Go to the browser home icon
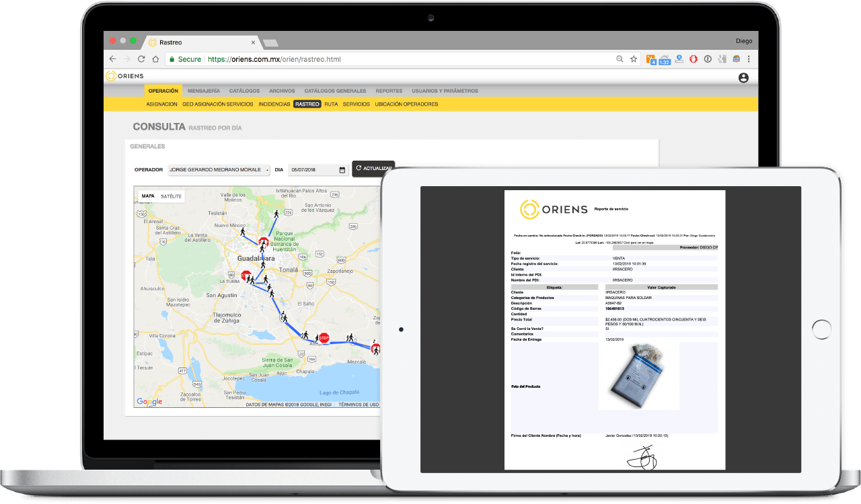Screen dimensions: 861x504 tap(155, 59)
